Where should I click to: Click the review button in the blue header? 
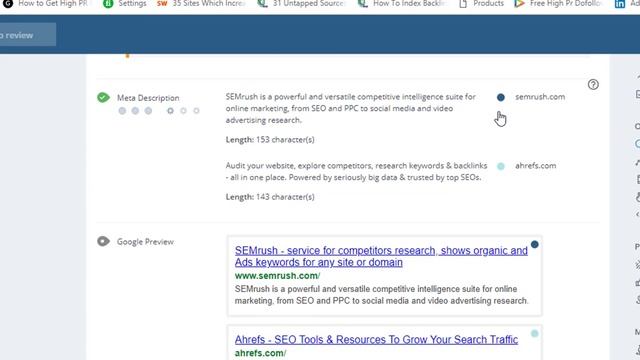click(27, 35)
